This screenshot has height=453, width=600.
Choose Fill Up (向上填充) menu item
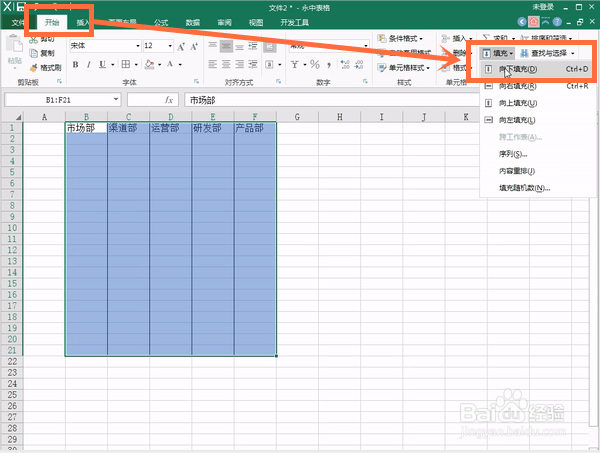point(536,103)
